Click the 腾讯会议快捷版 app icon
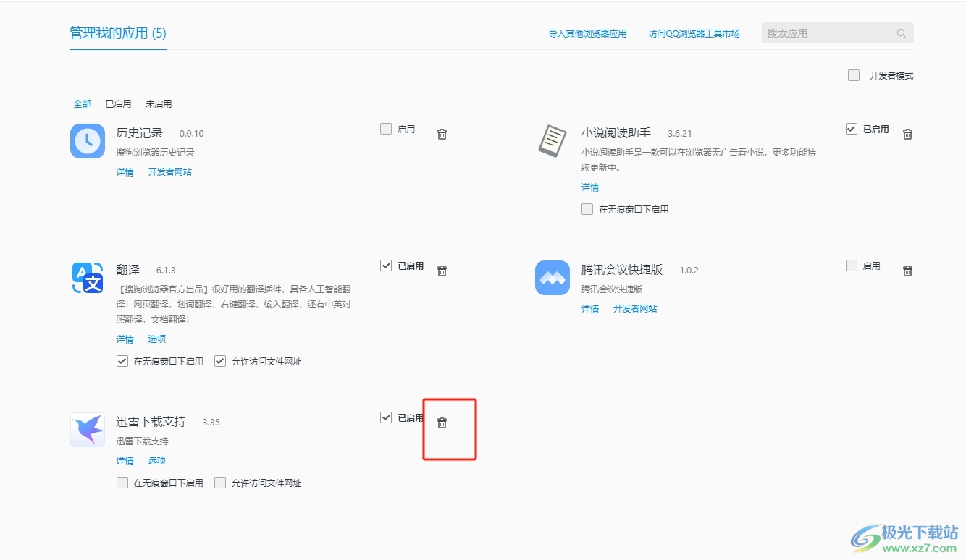Image resolution: width=966 pixels, height=560 pixels. (553, 278)
